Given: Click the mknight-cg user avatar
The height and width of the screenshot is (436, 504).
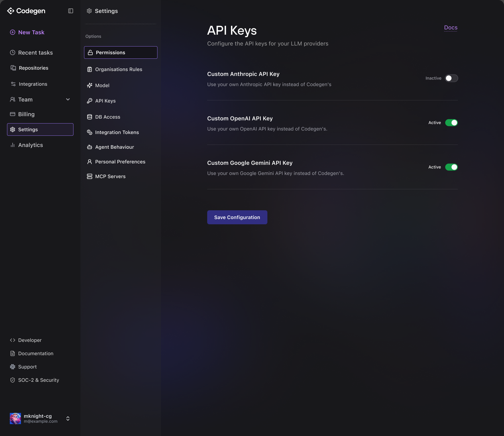Looking at the screenshot, I should (15, 419).
